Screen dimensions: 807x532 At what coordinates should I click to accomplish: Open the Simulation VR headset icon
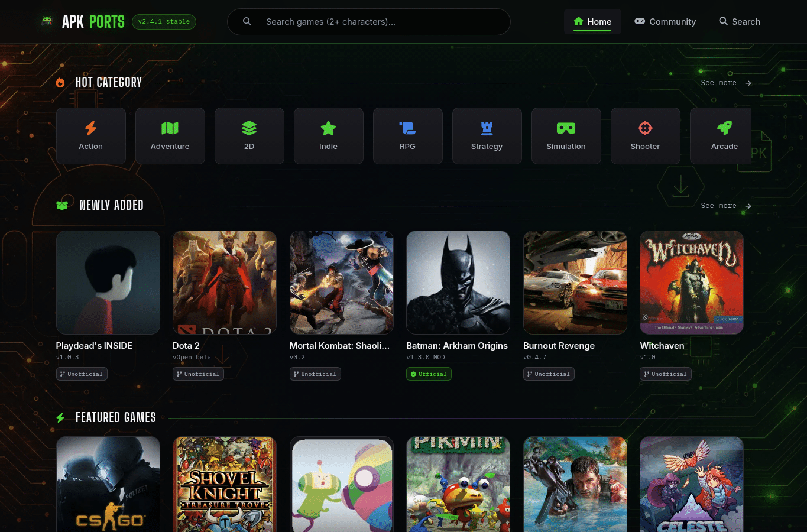[566, 128]
